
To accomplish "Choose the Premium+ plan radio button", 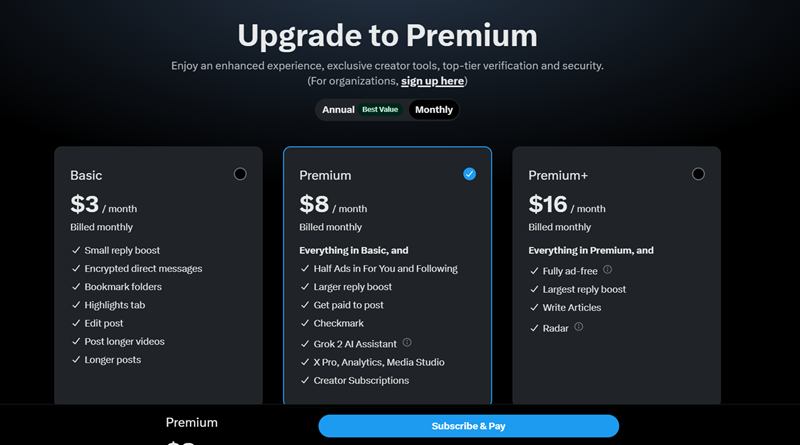I will pyautogui.click(x=698, y=174).
